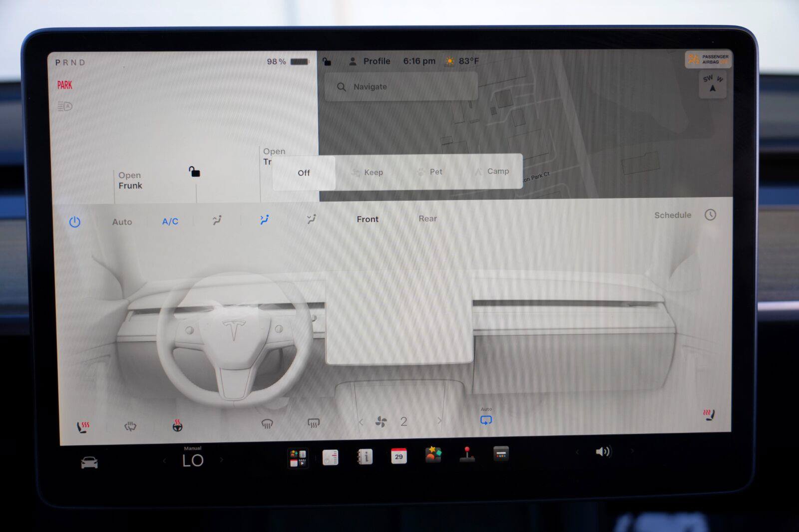The image size is (799, 532).
Task: Tap status bar lock icon
Action: click(x=327, y=61)
